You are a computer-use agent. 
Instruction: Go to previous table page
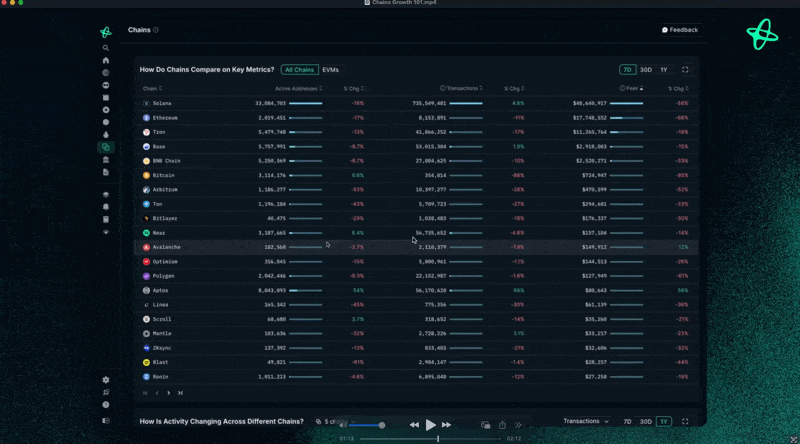pos(157,393)
